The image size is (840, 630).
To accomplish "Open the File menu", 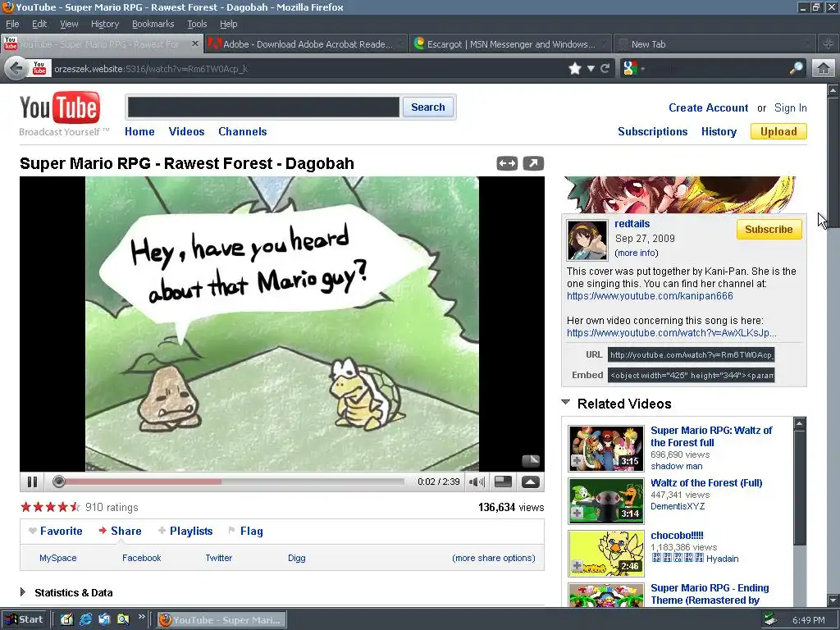I will pyautogui.click(x=12, y=24).
